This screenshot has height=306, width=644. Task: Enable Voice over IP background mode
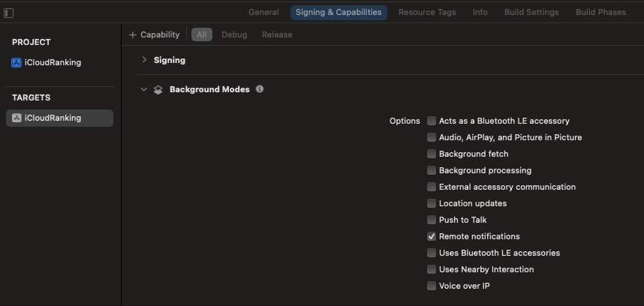(432, 286)
